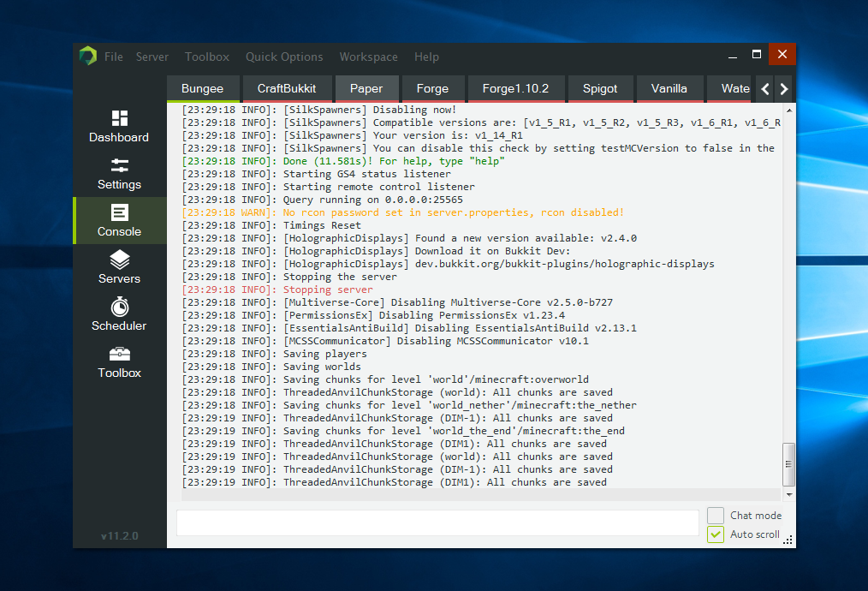Click the green app logo icon
868x591 pixels.
[88, 57]
